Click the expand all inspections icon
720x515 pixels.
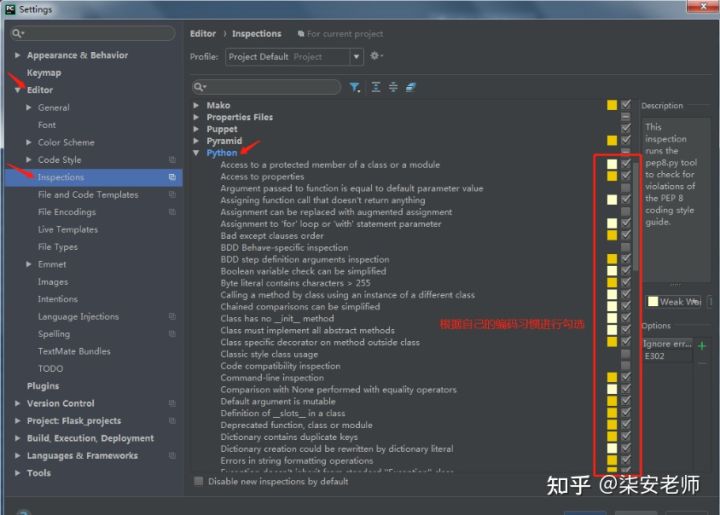tap(376, 87)
